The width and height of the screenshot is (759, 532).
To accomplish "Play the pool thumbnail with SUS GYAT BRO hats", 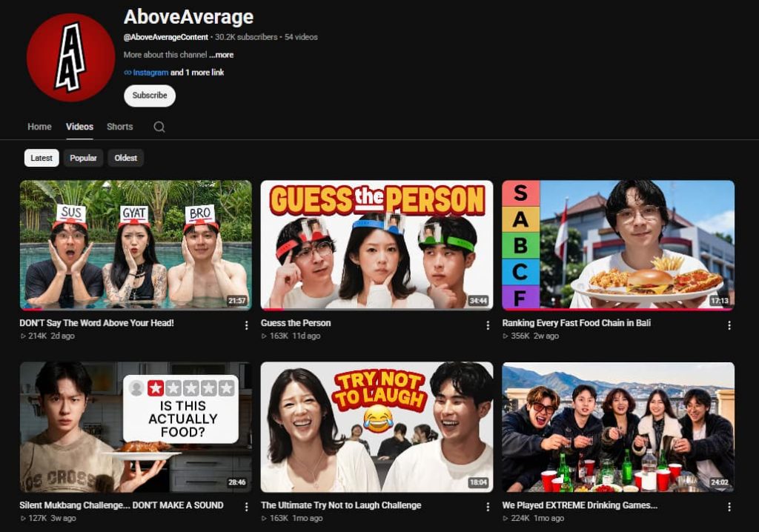I will coord(136,245).
